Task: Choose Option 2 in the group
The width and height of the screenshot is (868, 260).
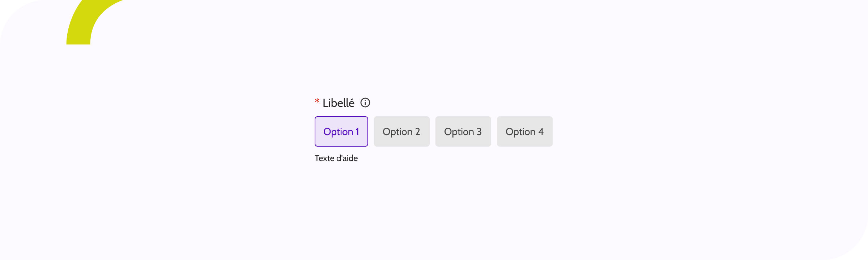Action: [x=401, y=131]
